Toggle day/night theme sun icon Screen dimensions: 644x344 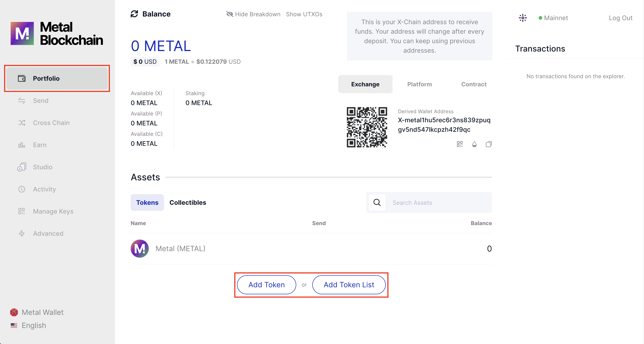pyautogui.click(x=523, y=18)
